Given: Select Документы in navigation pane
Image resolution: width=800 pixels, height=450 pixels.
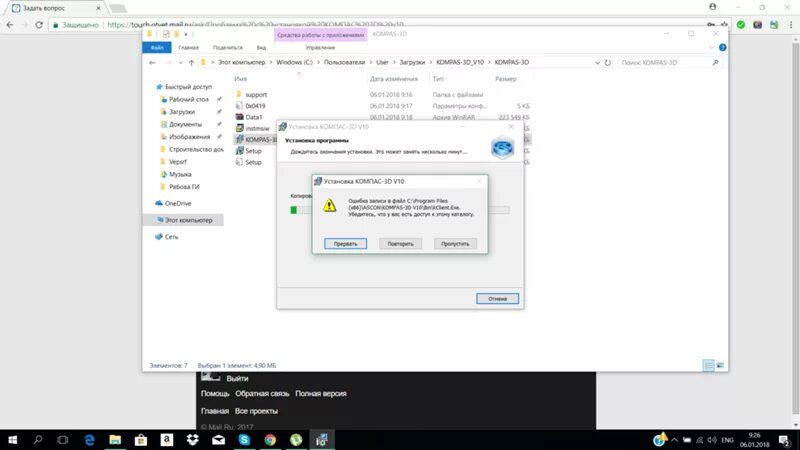Looking at the screenshot, I should click(x=185, y=124).
